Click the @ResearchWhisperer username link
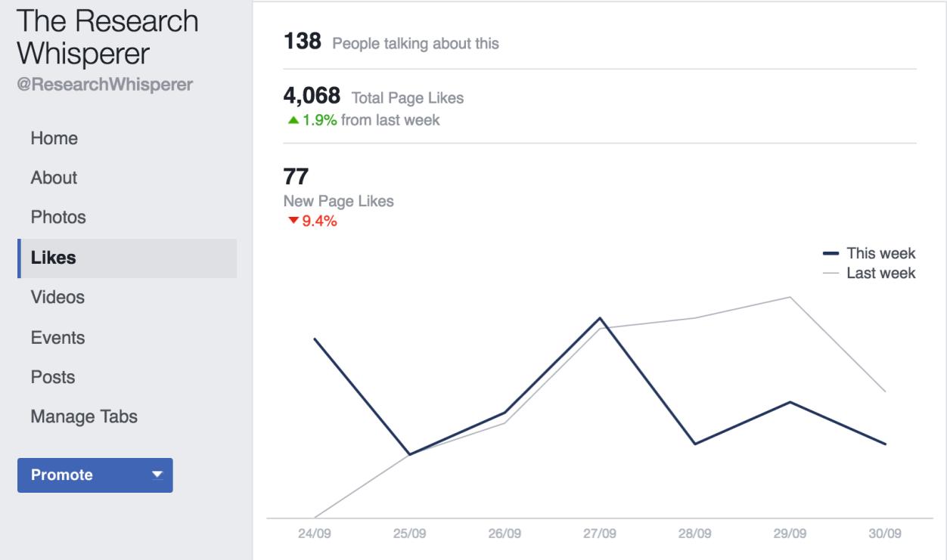This screenshot has width=947, height=560. (105, 84)
